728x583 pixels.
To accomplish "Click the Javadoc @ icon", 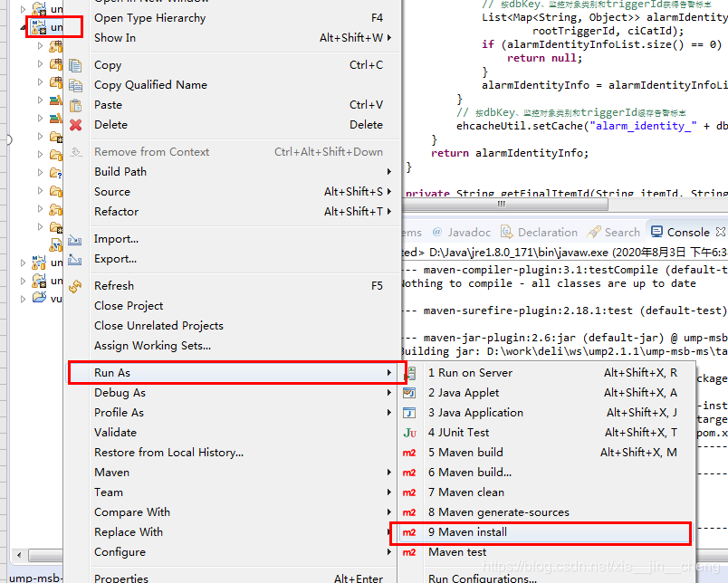I will click(437, 232).
